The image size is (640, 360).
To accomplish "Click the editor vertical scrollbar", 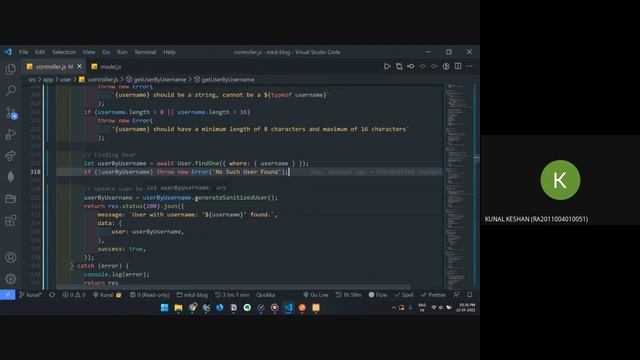I will coord(476,186).
